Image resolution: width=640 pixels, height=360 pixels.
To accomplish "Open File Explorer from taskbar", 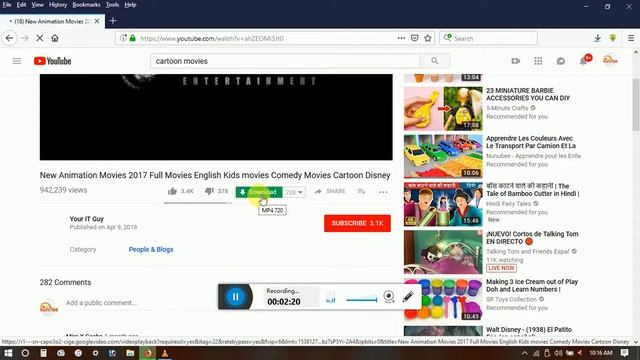I will pos(130,353).
